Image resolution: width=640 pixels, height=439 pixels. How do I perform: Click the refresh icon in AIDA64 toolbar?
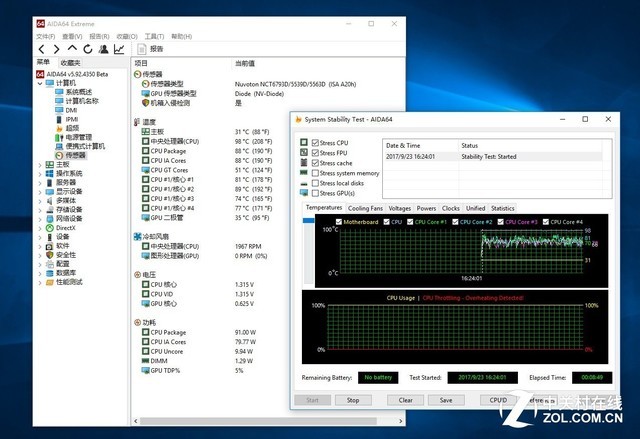coord(87,49)
